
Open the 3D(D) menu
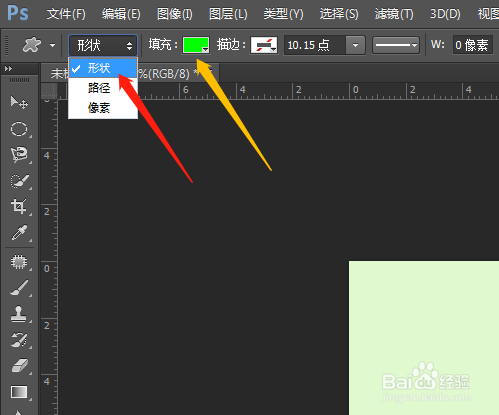[x=445, y=14]
